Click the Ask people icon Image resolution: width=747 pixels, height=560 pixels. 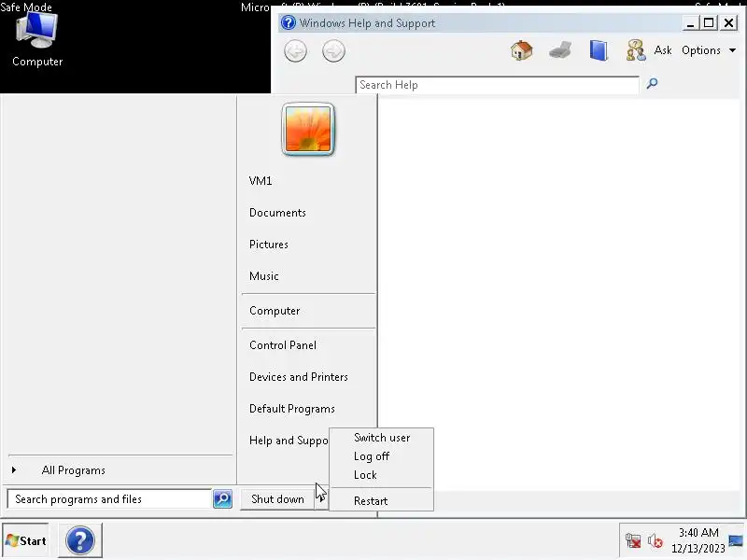(636, 50)
